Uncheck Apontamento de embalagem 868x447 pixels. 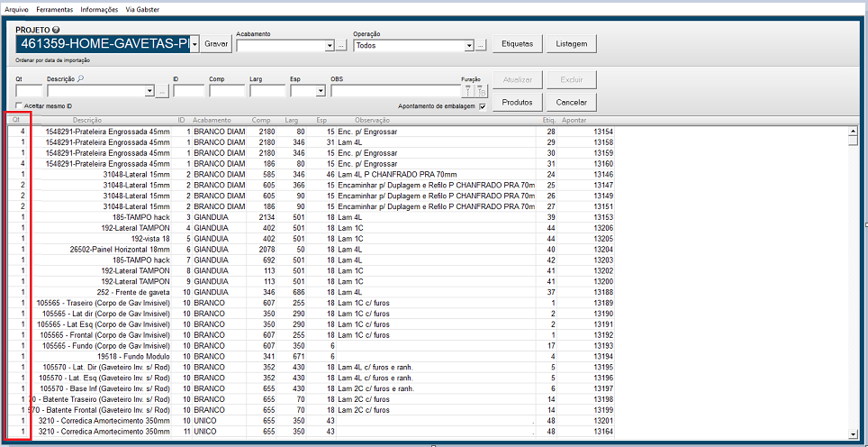click(x=482, y=106)
